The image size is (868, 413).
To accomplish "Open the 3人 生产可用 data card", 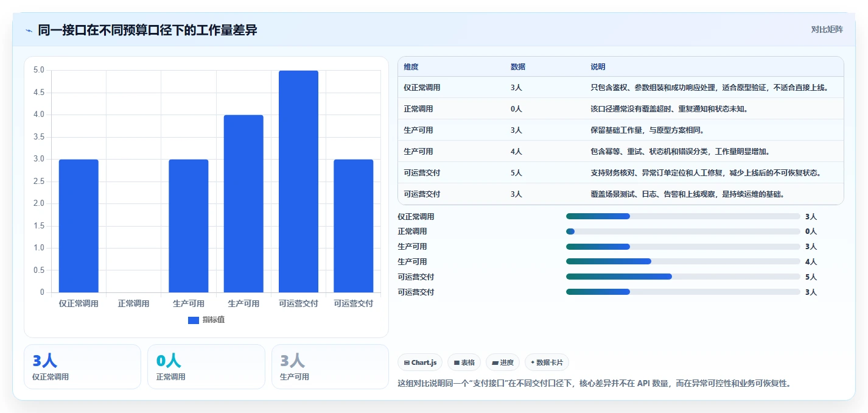I will tap(330, 367).
